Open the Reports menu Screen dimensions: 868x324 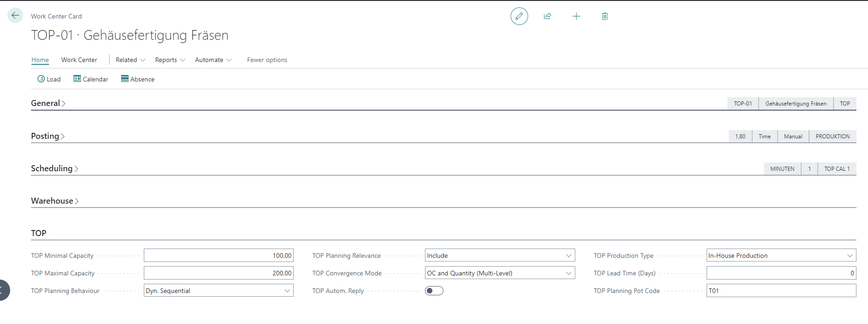(x=170, y=60)
